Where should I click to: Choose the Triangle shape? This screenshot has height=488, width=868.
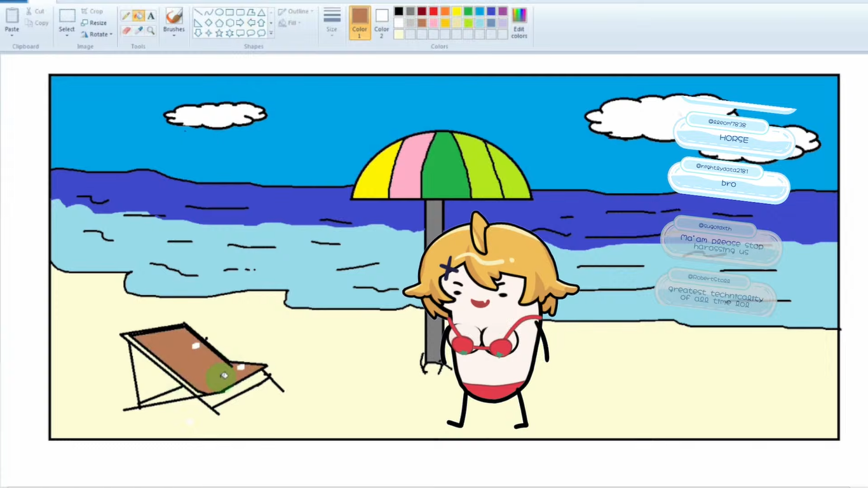pos(261,12)
